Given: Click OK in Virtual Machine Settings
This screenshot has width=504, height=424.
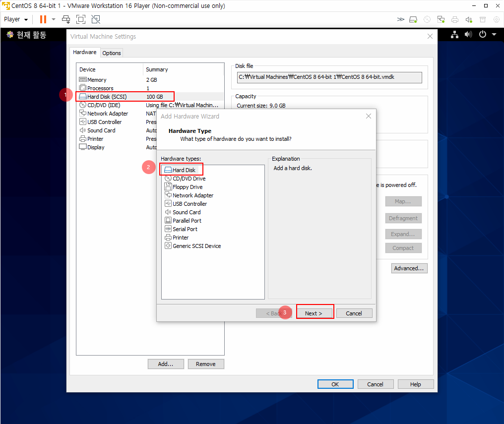Looking at the screenshot, I should pyautogui.click(x=335, y=384).
